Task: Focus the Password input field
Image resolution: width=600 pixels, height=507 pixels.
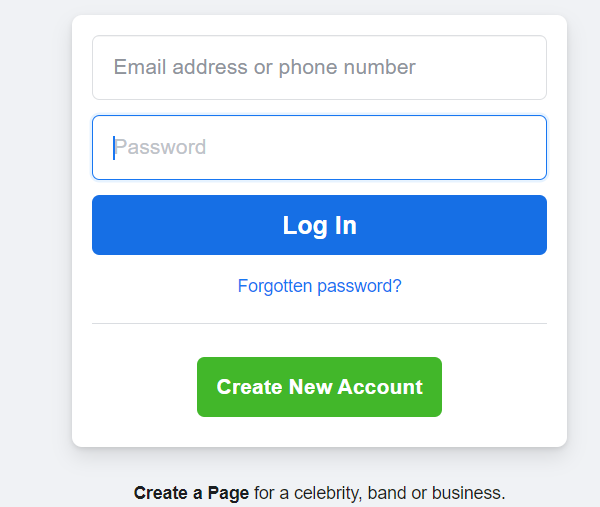Action: pyautogui.click(x=319, y=148)
